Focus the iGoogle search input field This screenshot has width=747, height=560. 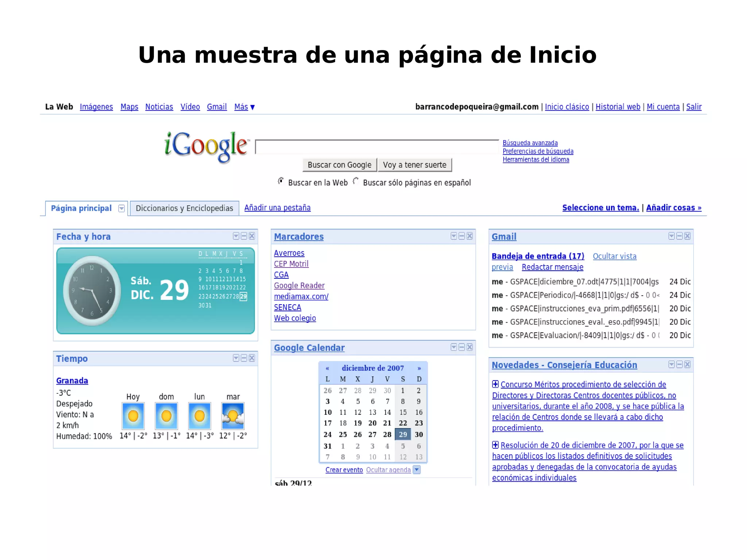tap(377, 147)
